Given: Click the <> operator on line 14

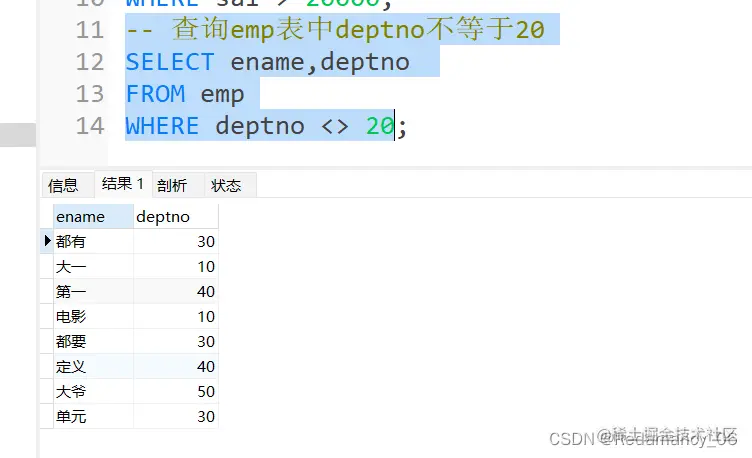Looking at the screenshot, I should 335,127.
